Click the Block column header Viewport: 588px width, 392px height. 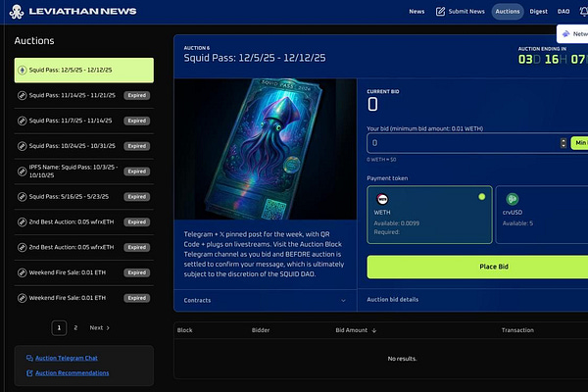[x=184, y=330]
